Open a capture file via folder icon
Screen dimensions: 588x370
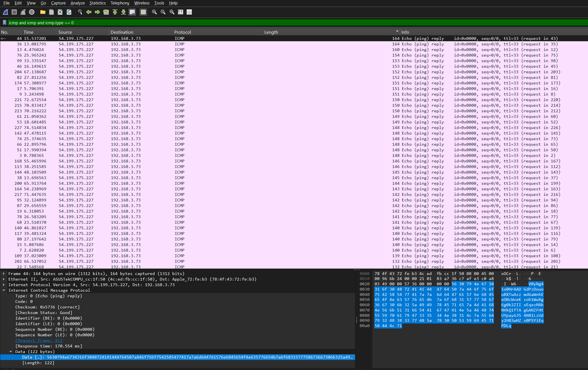43,12
